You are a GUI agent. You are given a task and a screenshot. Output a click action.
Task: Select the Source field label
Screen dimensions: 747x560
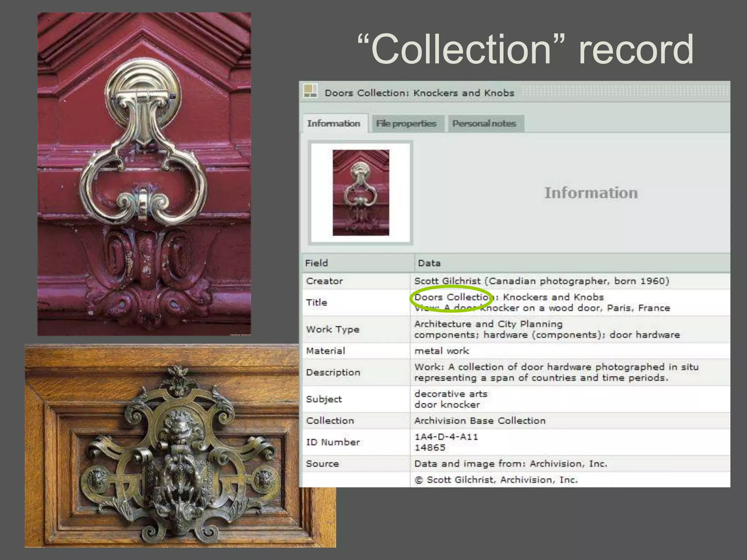click(x=322, y=464)
